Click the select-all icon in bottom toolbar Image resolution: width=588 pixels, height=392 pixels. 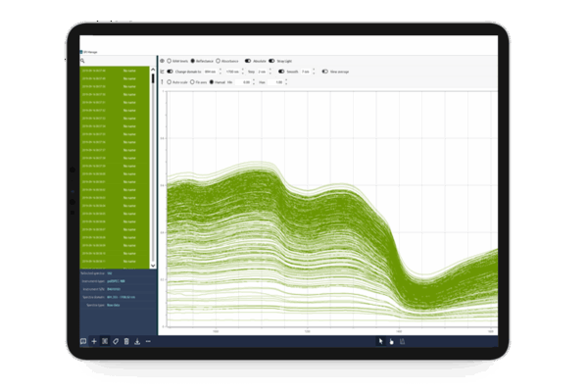pos(105,341)
